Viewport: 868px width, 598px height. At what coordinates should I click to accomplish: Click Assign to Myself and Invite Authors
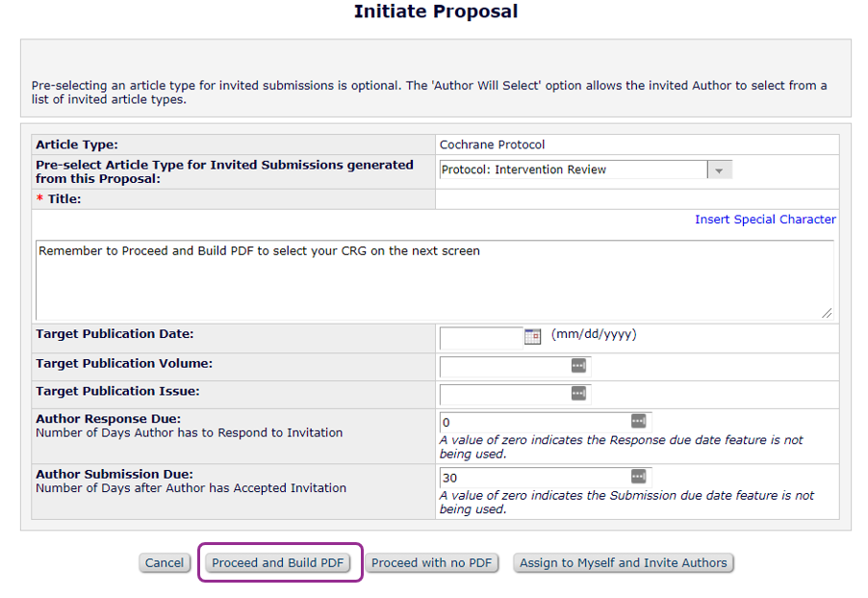[x=624, y=563]
